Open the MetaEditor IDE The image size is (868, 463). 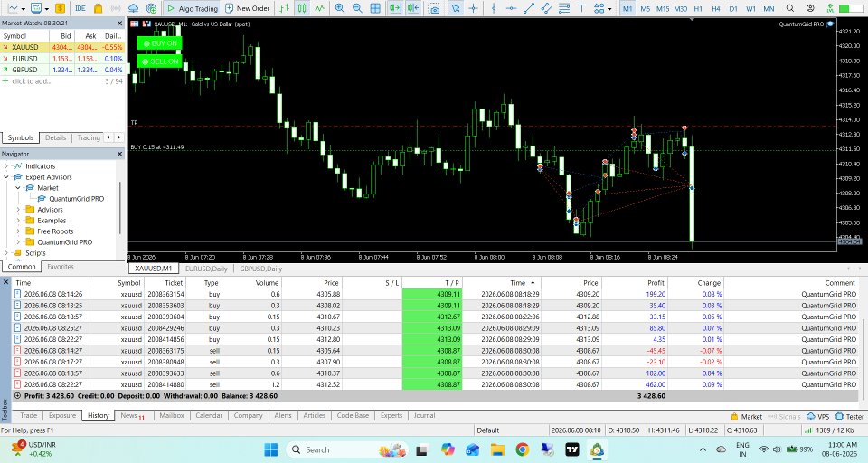point(80,8)
